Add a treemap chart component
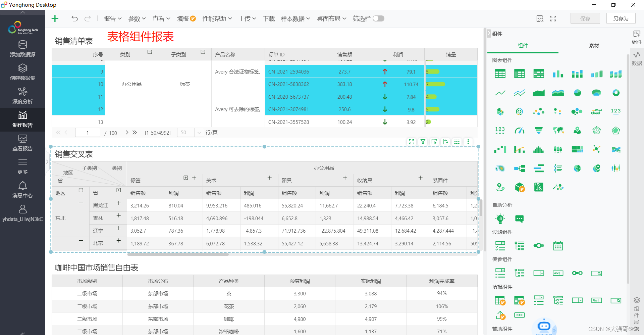Screen dimensions: 644x335 tap(577, 149)
